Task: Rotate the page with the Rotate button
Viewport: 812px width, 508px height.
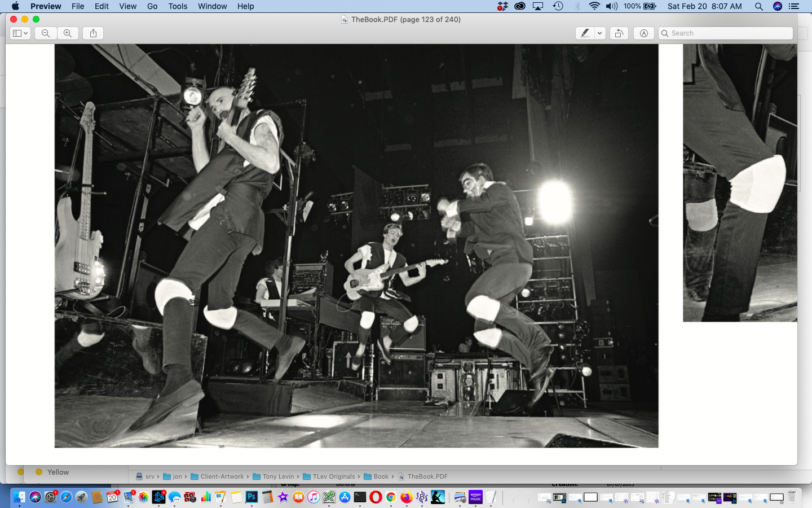Action: (x=619, y=33)
